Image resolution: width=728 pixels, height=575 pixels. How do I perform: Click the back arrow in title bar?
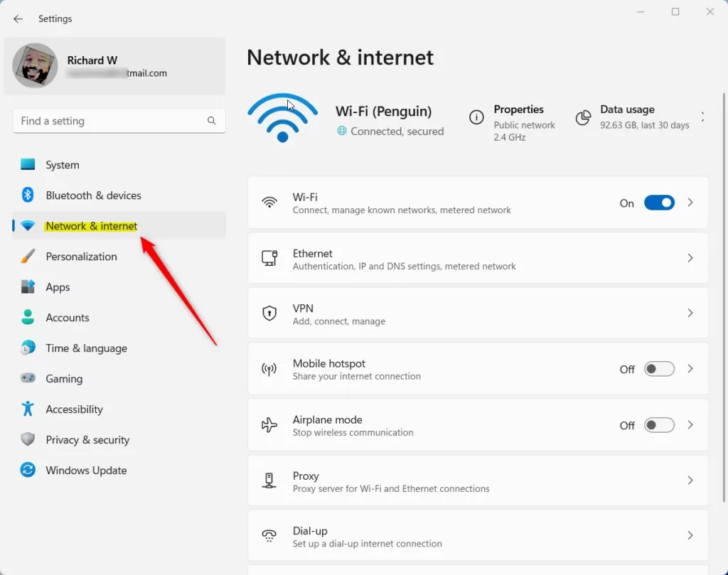click(x=18, y=19)
